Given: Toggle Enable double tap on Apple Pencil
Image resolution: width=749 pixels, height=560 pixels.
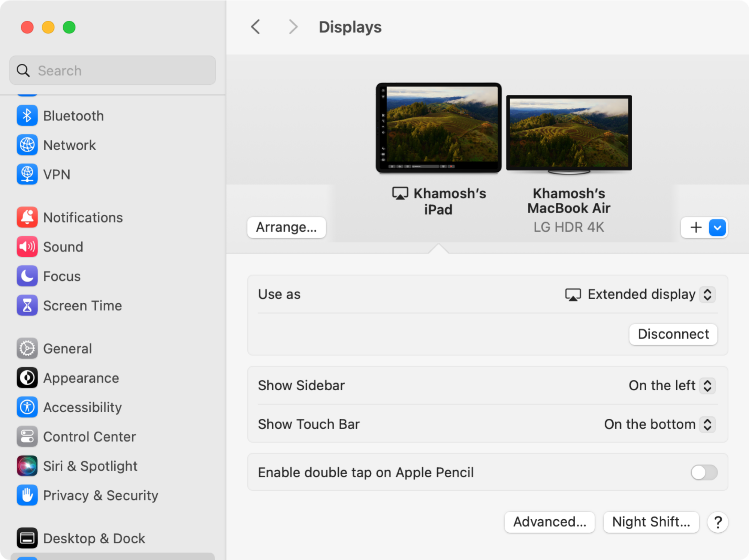Looking at the screenshot, I should (x=704, y=472).
